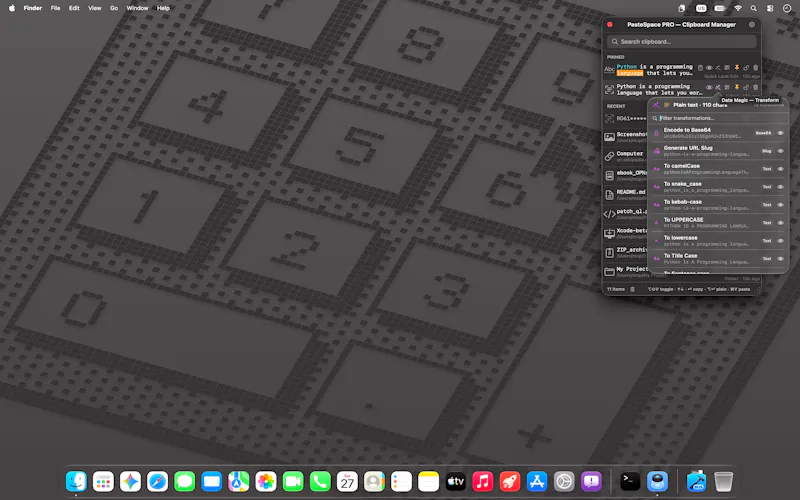The height and width of the screenshot is (500, 800).
Task: Apply To UPPERCASE transformation
Action: (718, 222)
